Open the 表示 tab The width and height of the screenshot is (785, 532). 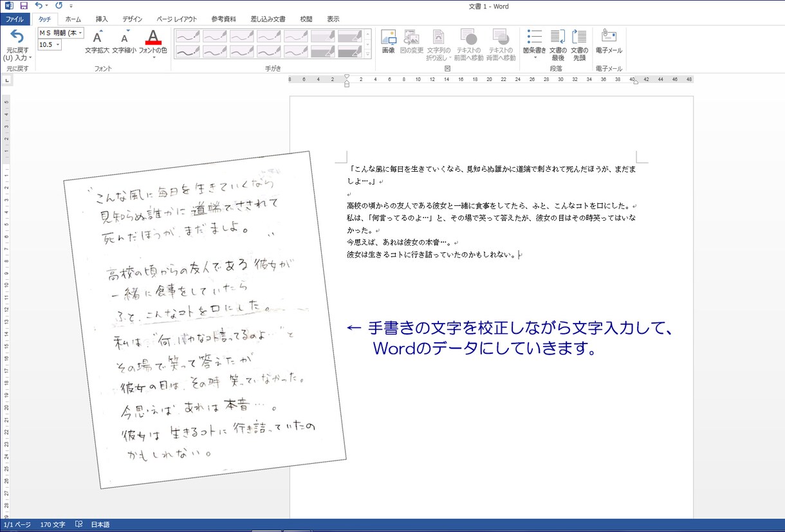tap(333, 19)
